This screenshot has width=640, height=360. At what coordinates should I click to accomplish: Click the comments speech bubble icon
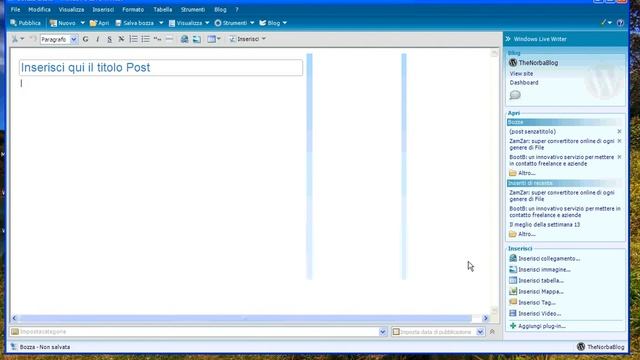click(x=515, y=95)
